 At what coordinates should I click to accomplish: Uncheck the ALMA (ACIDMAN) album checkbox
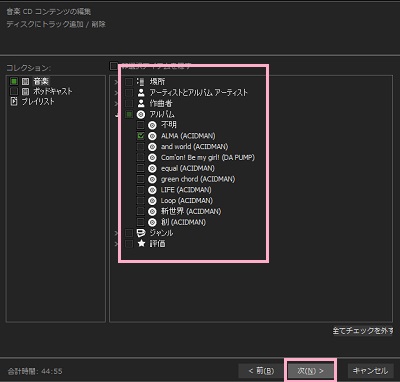click(141, 136)
